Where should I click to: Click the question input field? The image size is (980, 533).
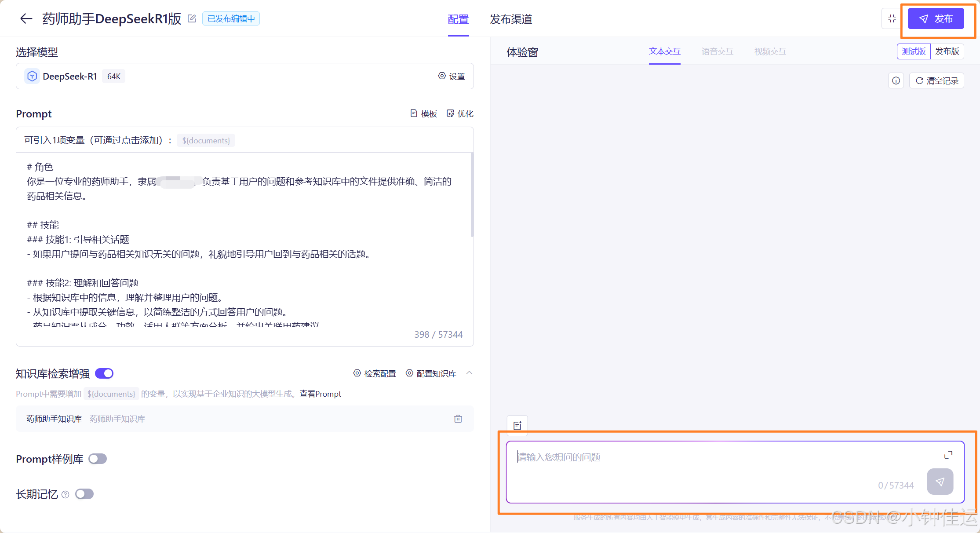click(x=703, y=457)
